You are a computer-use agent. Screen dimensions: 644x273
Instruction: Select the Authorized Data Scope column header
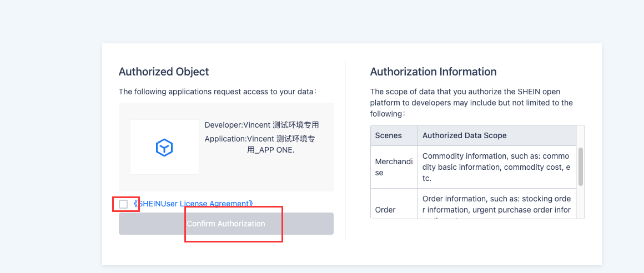click(x=497, y=135)
